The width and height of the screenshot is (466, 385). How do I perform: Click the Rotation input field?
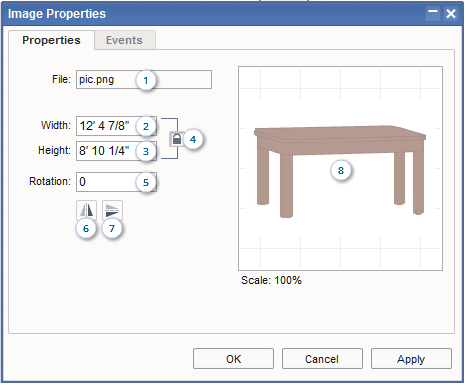coord(116,182)
